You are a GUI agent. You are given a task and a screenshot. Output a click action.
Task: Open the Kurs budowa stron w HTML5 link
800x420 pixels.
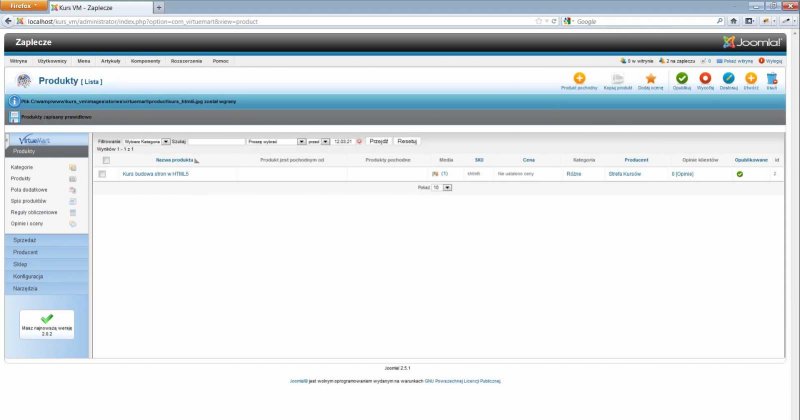coord(155,174)
